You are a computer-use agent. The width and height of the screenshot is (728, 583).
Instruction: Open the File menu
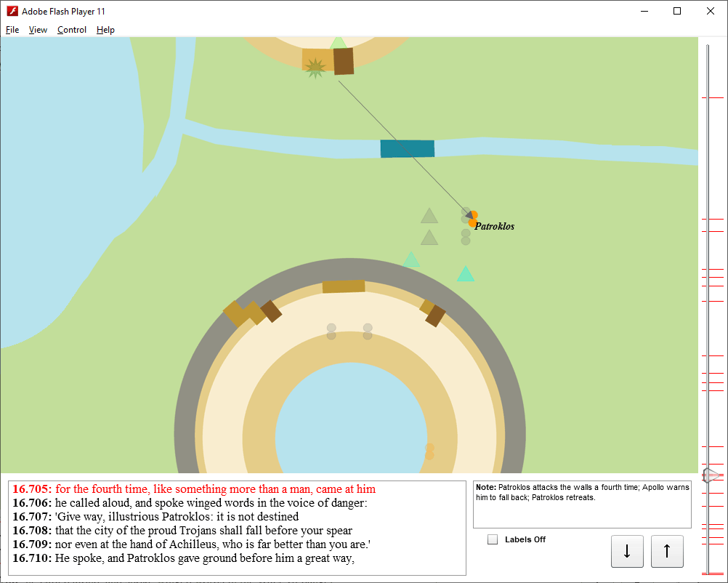[x=12, y=30]
